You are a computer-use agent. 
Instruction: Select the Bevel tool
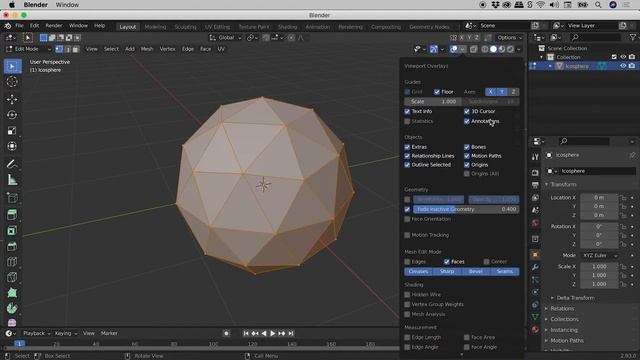[x=12, y=247]
